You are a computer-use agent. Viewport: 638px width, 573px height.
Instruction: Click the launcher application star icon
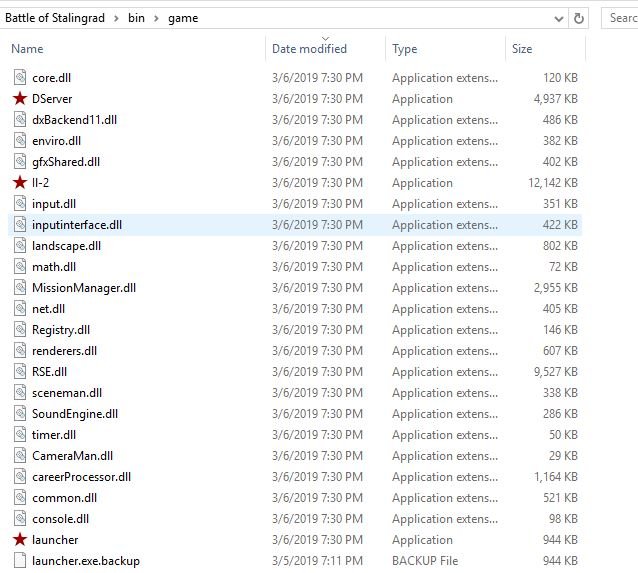pyautogui.click(x=20, y=540)
